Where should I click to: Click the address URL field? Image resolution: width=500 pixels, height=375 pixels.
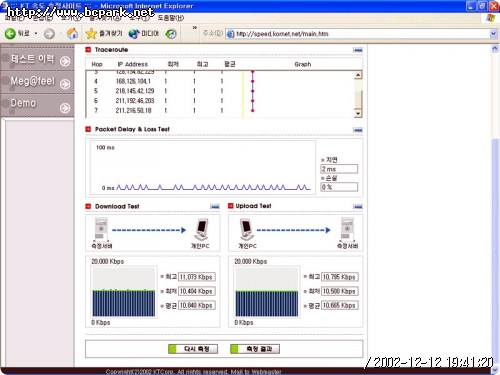pos(358,34)
